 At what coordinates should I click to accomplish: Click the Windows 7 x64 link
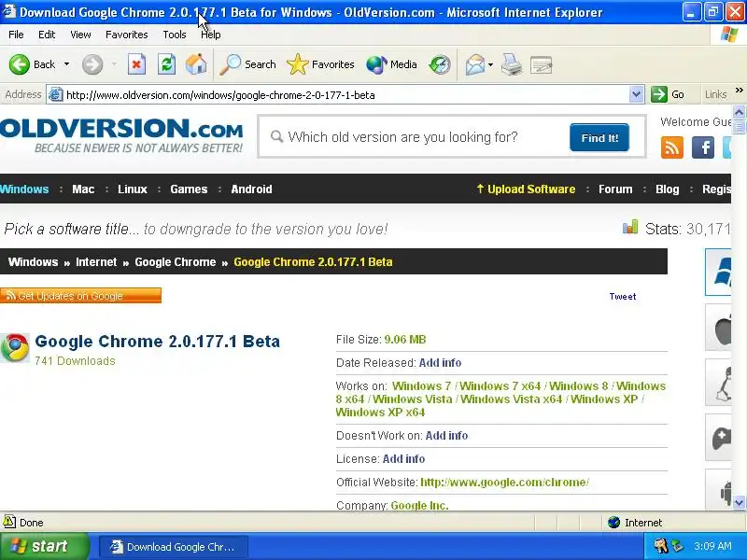click(500, 385)
